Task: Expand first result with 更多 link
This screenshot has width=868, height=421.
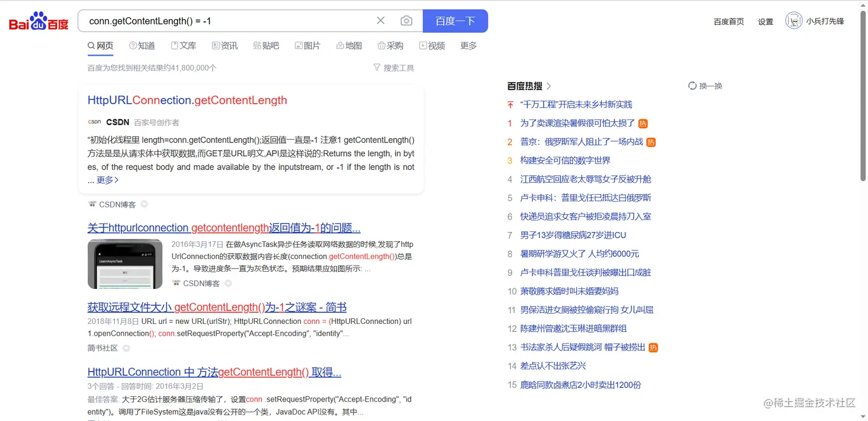Action: click(x=107, y=180)
